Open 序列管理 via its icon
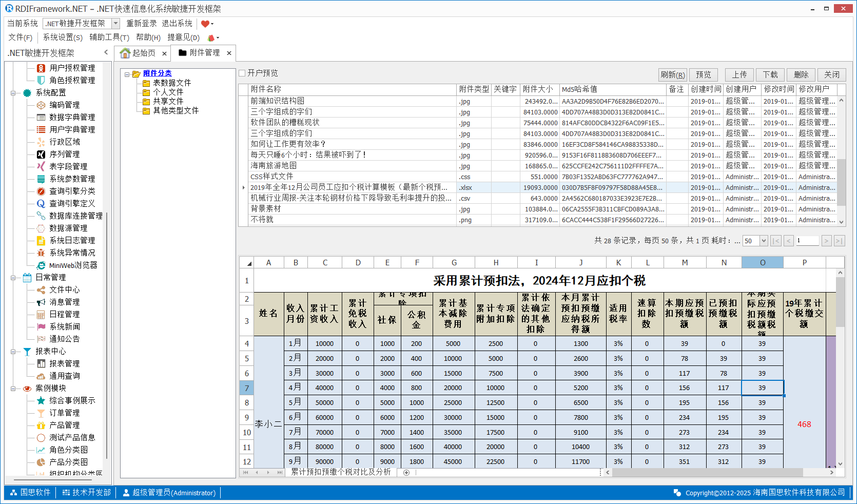The width and height of the screenshot is (857, 504). (x=41, y=154)
